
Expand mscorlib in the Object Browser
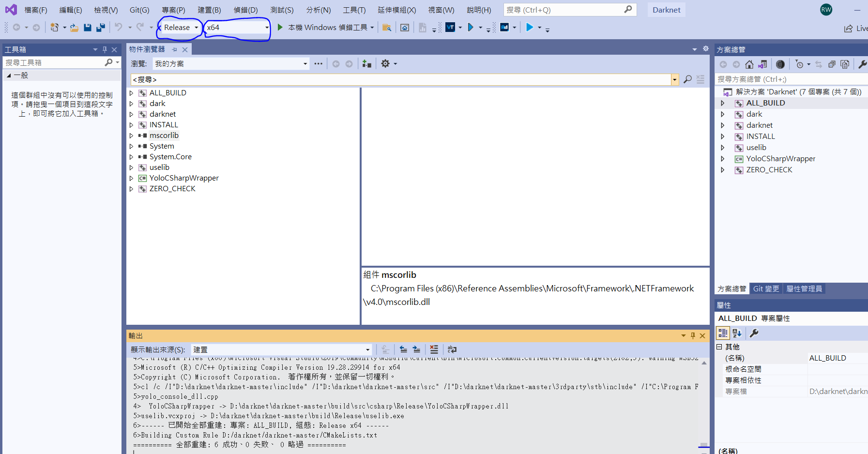coord(131,136)
